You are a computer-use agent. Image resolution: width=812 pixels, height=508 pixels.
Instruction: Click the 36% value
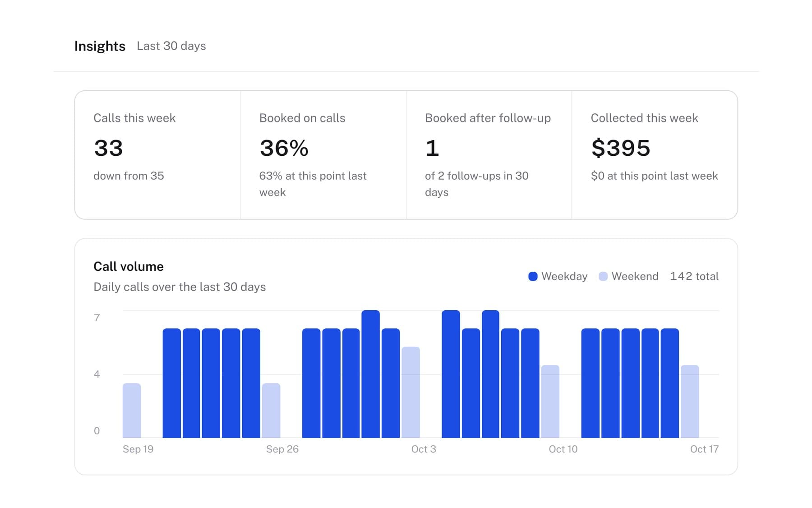coord(284,148)
